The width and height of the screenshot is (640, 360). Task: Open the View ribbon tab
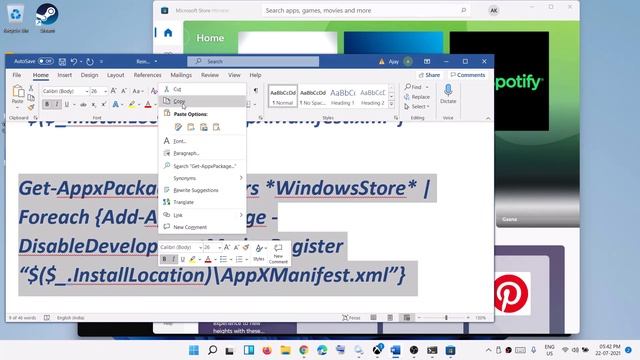pyautogui.click(x=234, y=75)
